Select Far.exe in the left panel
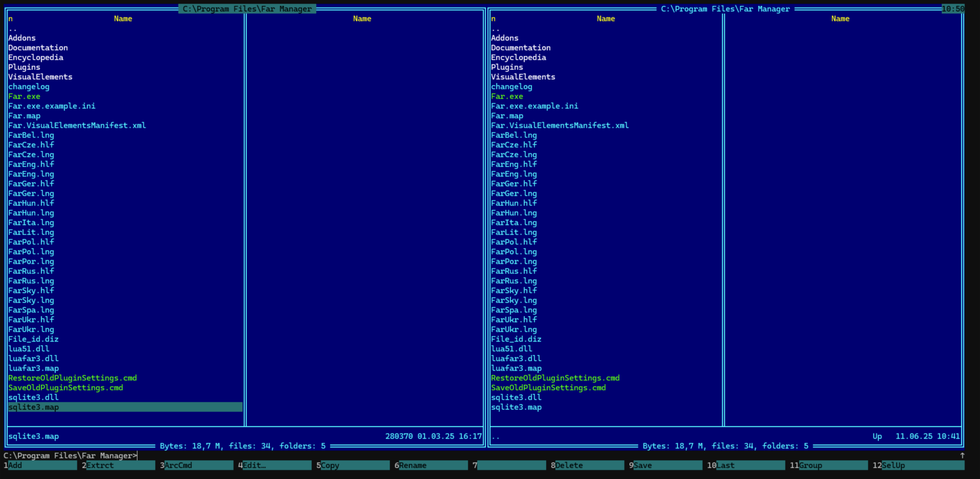Viewport: 980px width, 479px height. [x=24, y=96]
